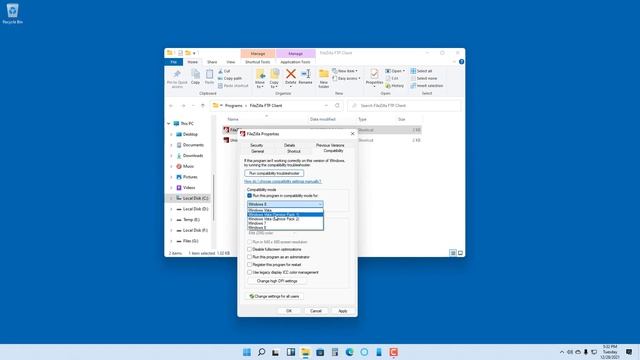Click the Copy to icon in Explorer
This screenshot has height=360, width=640.
(274, 74)
